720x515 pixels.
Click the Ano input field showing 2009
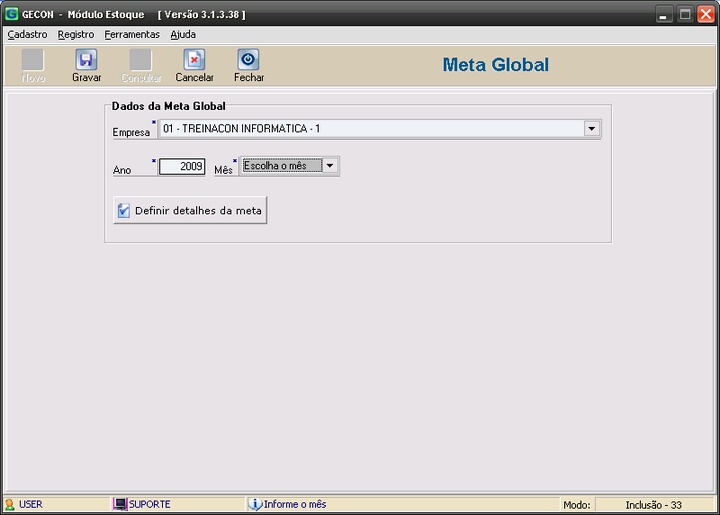(x=182, y=166)
